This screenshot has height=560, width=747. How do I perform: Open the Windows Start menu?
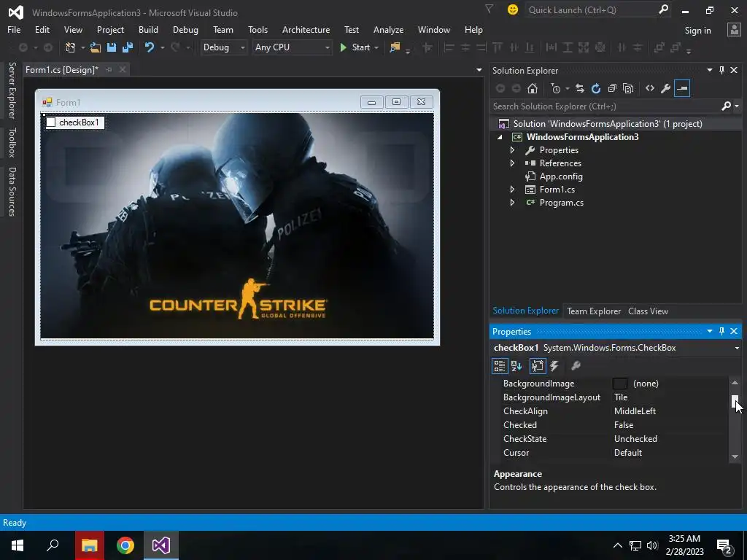[18, 545]
